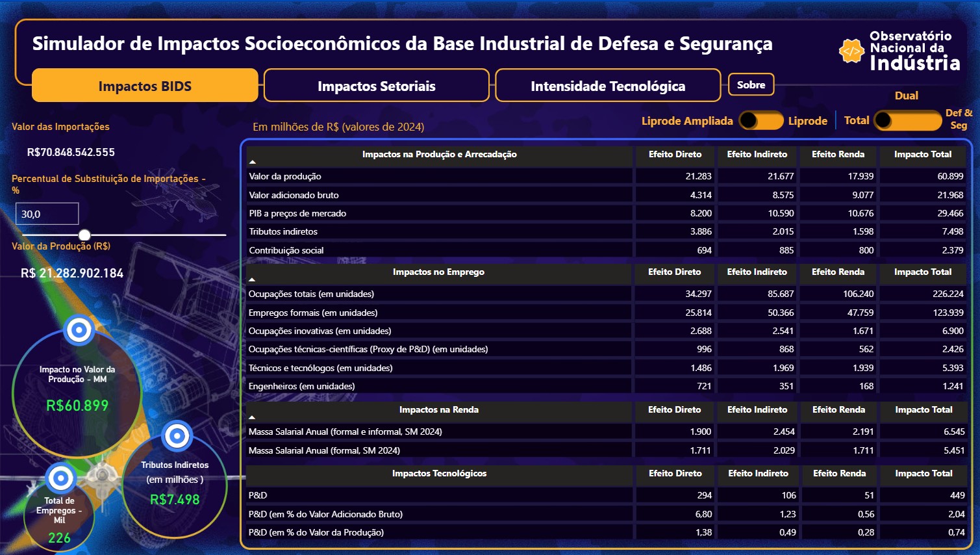
Task: Toggle the Liprode Ampliada / Liprode switch
Action: pos(760,121)
